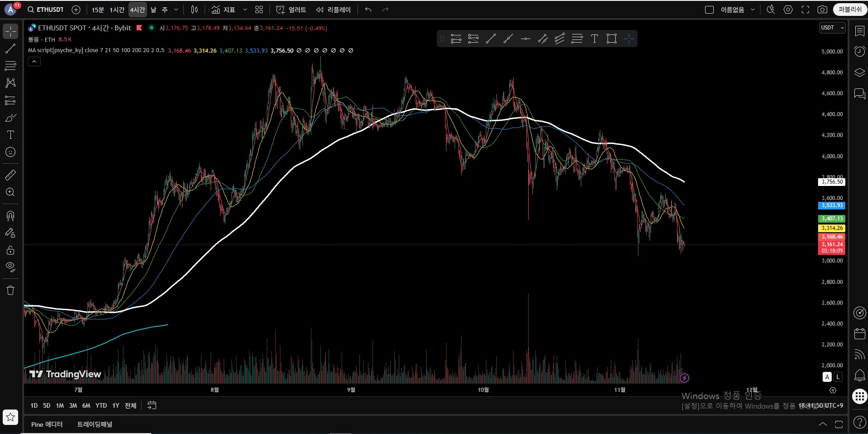Image resolution: width=868 pixels, height=434 pixels.
Task: Select the 3M date range button
Action: (x=73, y=405)
